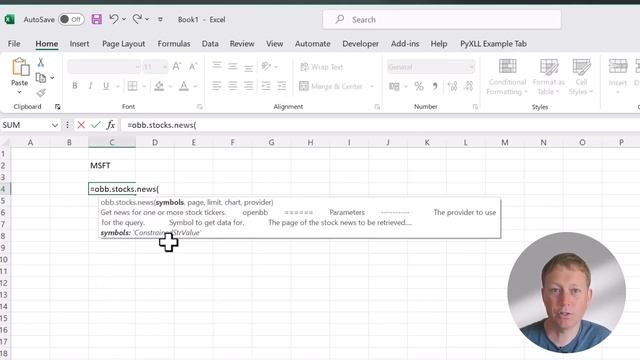Open Conditional Formatting menu
The image size is (640, 360).
[x=507, y=77]
